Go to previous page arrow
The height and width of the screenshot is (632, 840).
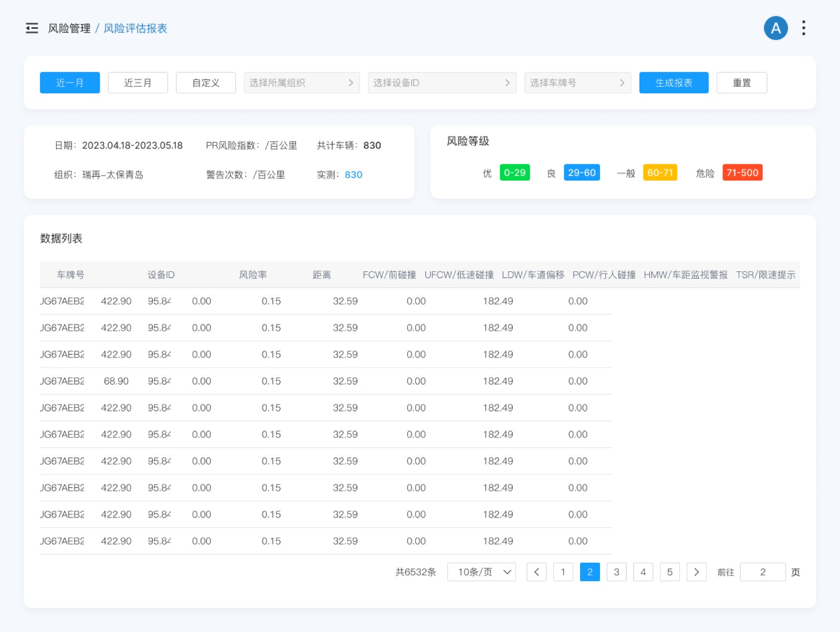click(x=537, y=572)
